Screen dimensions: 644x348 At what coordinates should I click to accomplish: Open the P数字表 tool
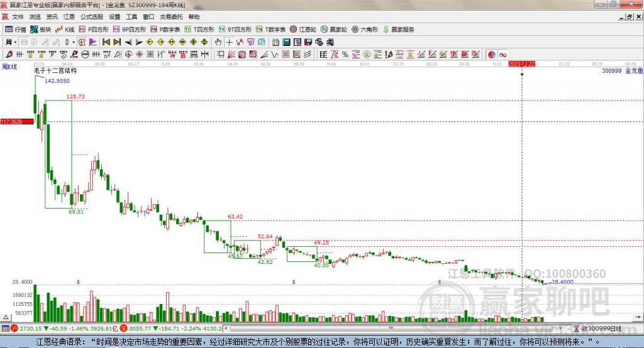165,30
